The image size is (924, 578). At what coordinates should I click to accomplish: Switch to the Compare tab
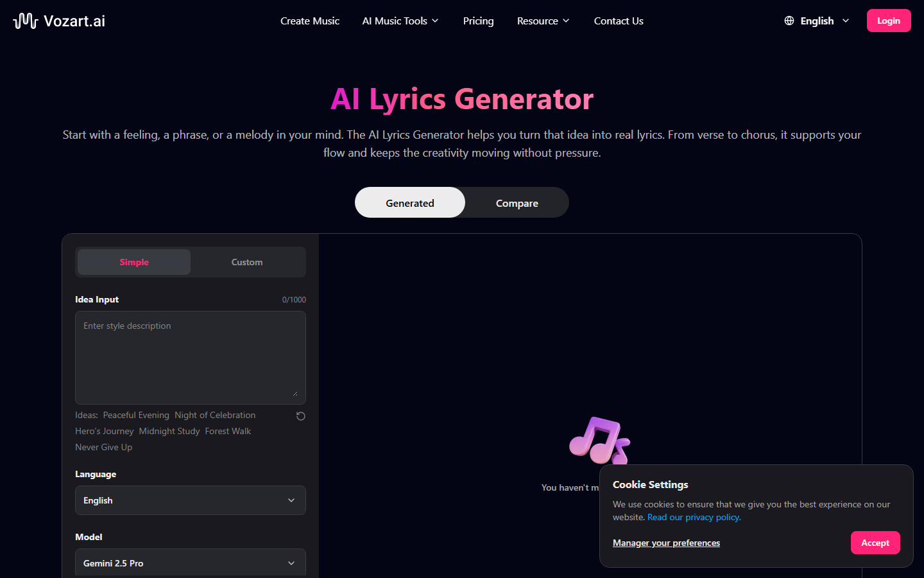point(517,202)
